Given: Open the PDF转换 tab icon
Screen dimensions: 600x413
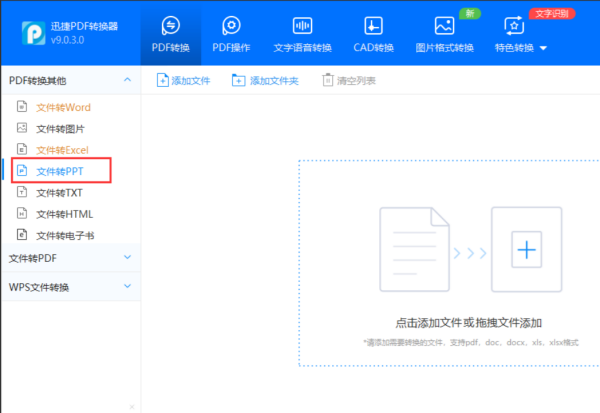Looking at the screenshot, I should click(x=171, y=26).
